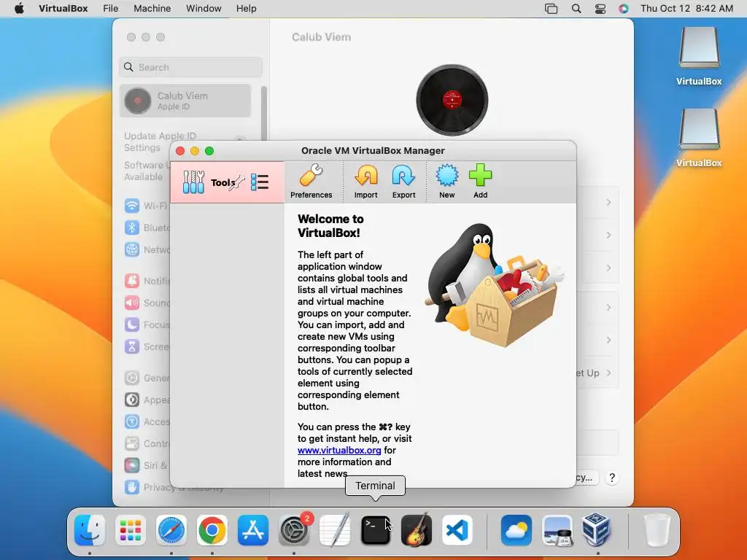Open Screen Time in System Settings
Image resolution: width=747 pixels, height=560 pixels.
tap(146, 346)
